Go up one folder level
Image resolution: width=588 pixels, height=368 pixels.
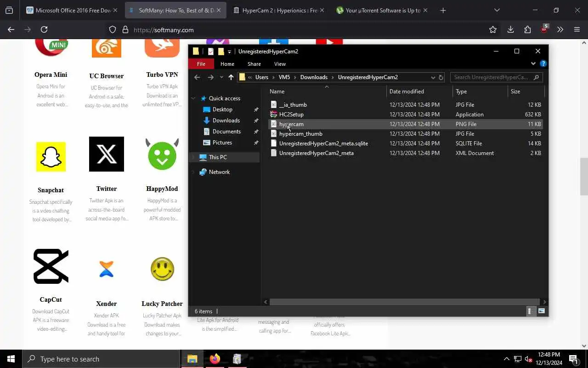tap(231, 77)
